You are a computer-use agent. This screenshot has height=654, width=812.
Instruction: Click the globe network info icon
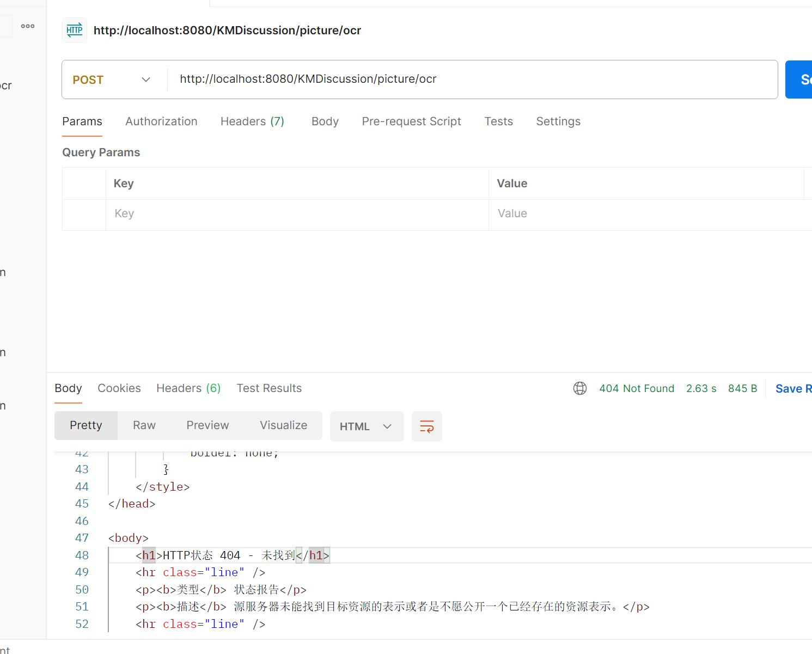(580, 388)
